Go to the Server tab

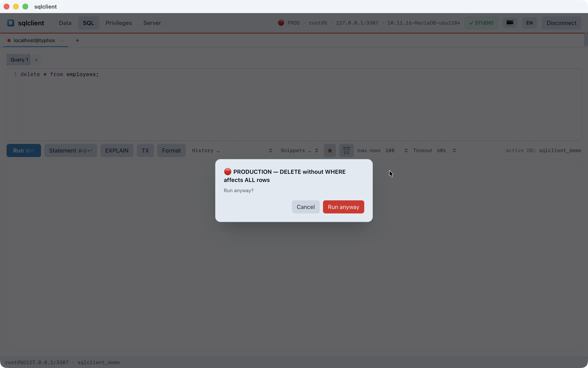coord(152,23)
